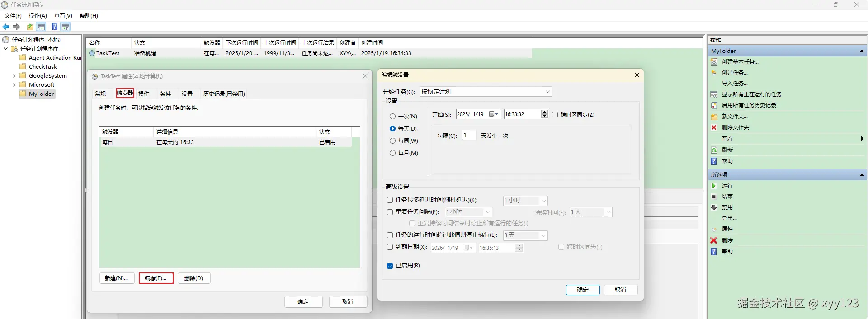Click the Agent Activation folder icon
Viewport: 868px width, 319px height.
(23, 58)
